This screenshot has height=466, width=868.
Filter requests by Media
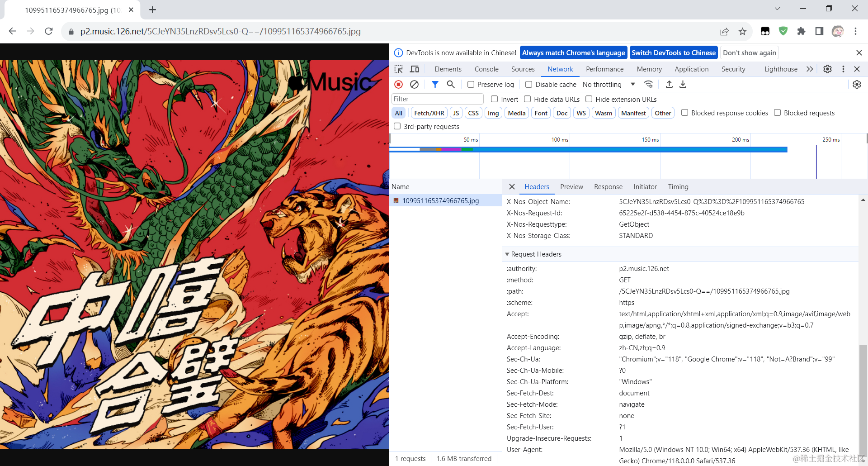point(516,113)
